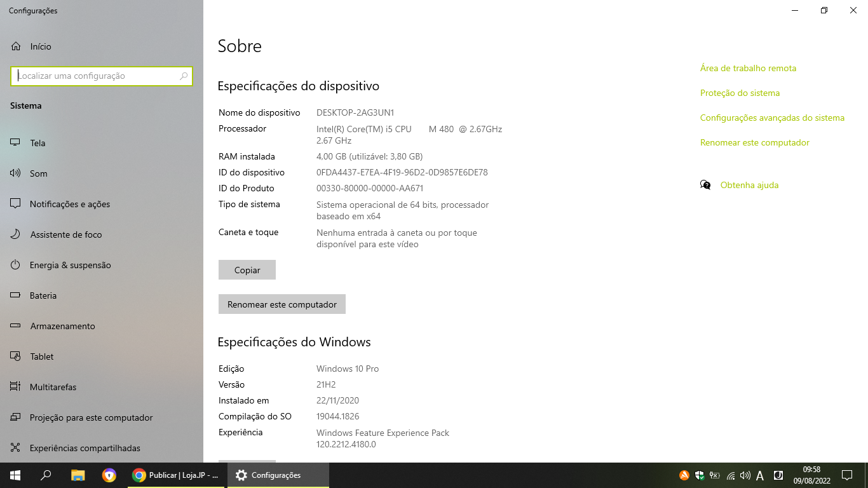868x488 pixels.
Task: Open the Windows Start menu
Action: tap(15, 475)
